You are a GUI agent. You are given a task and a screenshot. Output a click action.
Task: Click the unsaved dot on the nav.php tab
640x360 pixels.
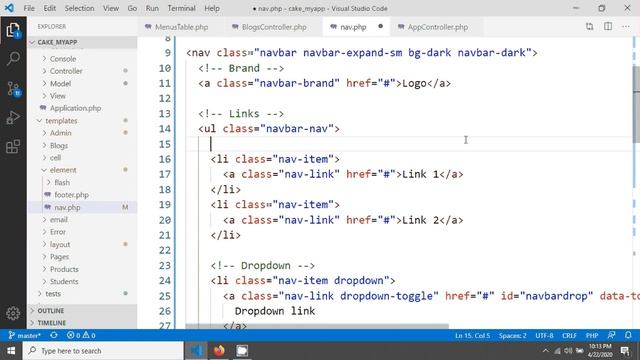[x=380, y=27]
